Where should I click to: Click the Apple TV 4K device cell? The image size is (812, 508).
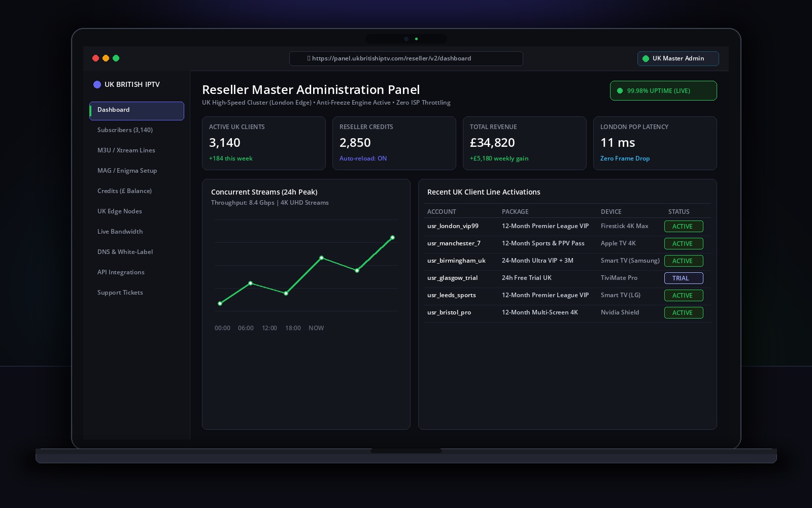(618, 243)
